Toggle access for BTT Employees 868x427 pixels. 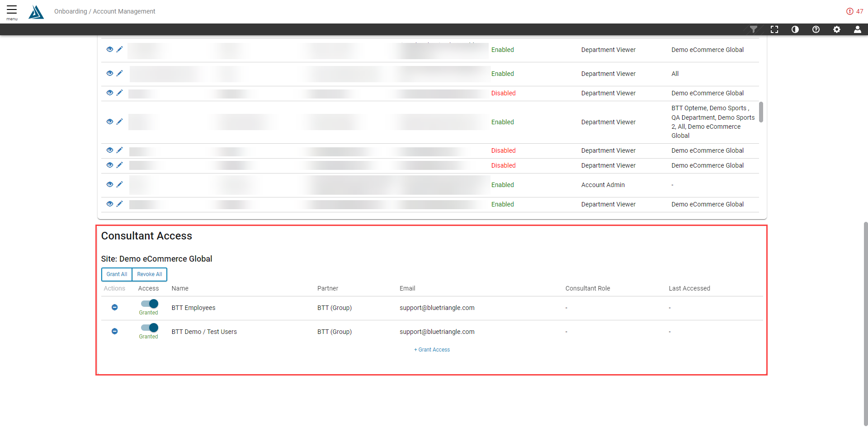(x=150, y=304)
